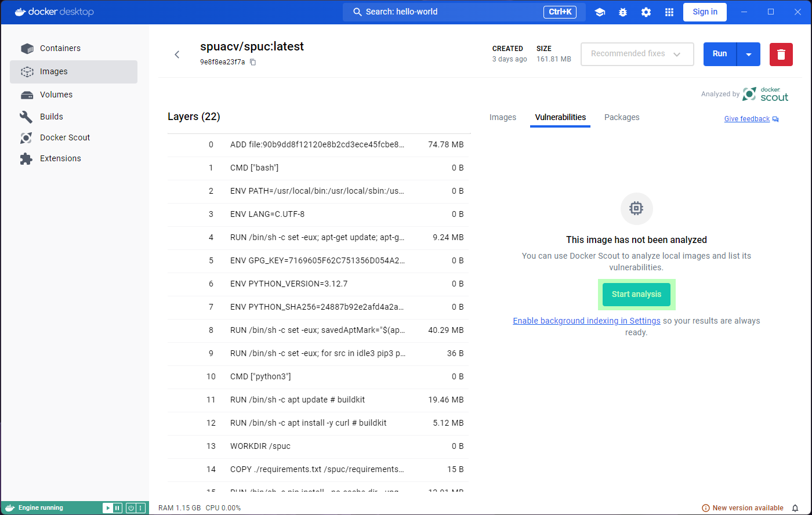Open the apps grid icon

[669, 12]
